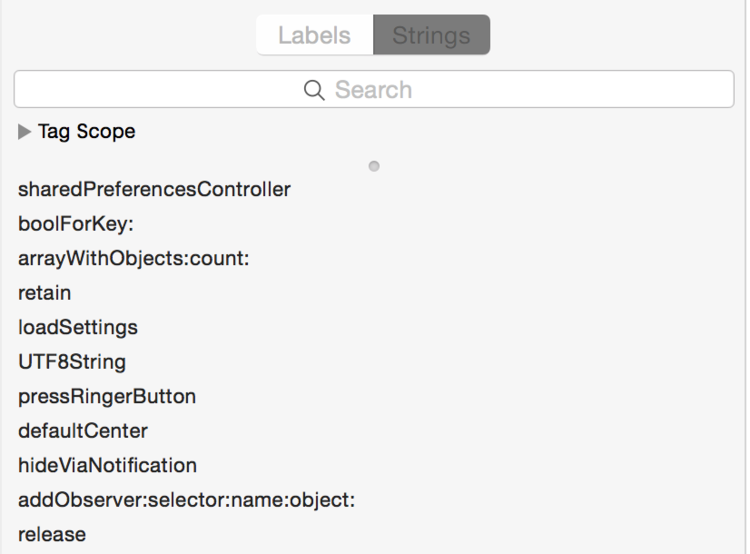Choose the release string entry
Screen dimensions: 750x554
pyautogui.click(x=52, y=535)
